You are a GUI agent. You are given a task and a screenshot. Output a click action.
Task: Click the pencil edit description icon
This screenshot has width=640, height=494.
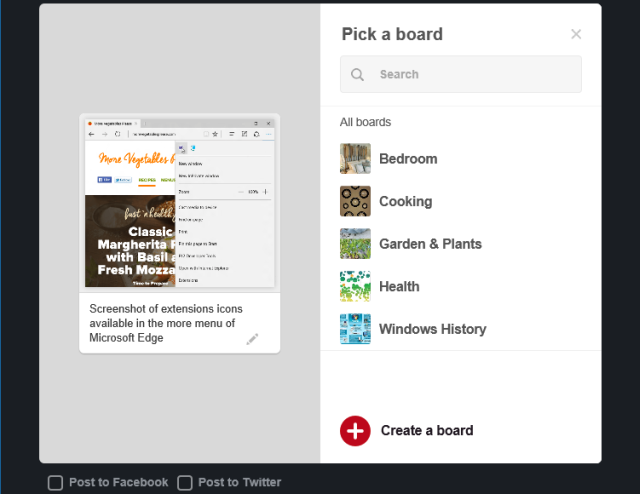(252, 339)
